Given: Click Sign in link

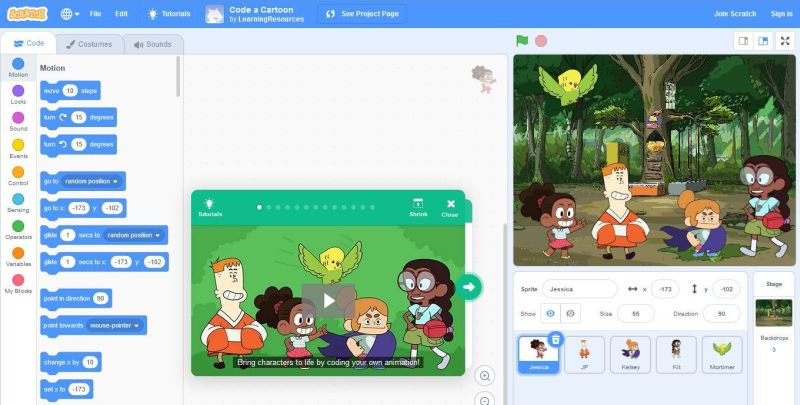Looking at the screenshot, I should (x=781, y=14).
